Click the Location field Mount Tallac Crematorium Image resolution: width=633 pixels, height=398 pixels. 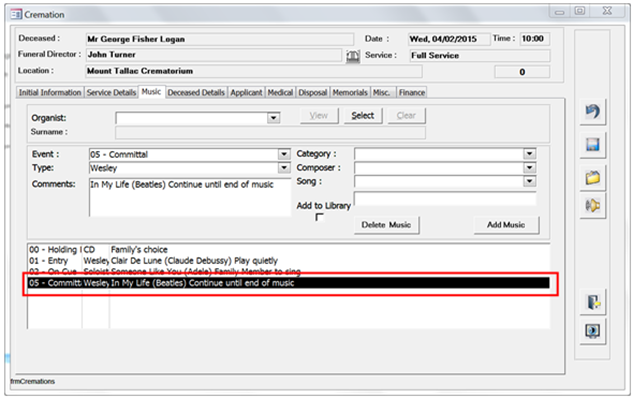point(254,71)
